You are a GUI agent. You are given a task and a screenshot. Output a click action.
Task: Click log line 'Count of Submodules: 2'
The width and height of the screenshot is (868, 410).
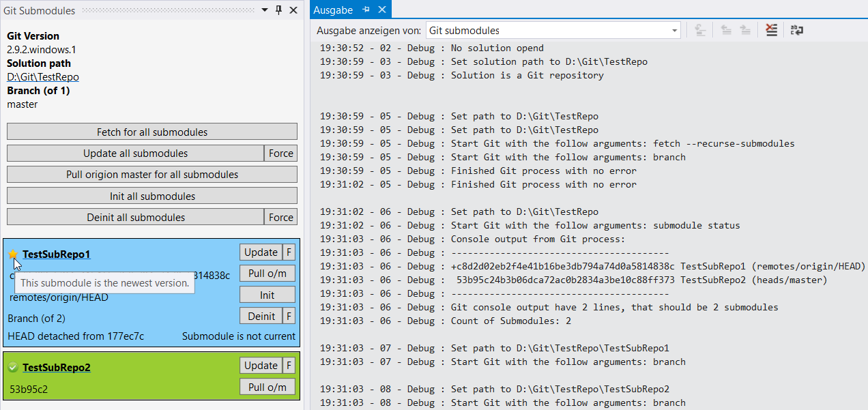coord(446,321)
